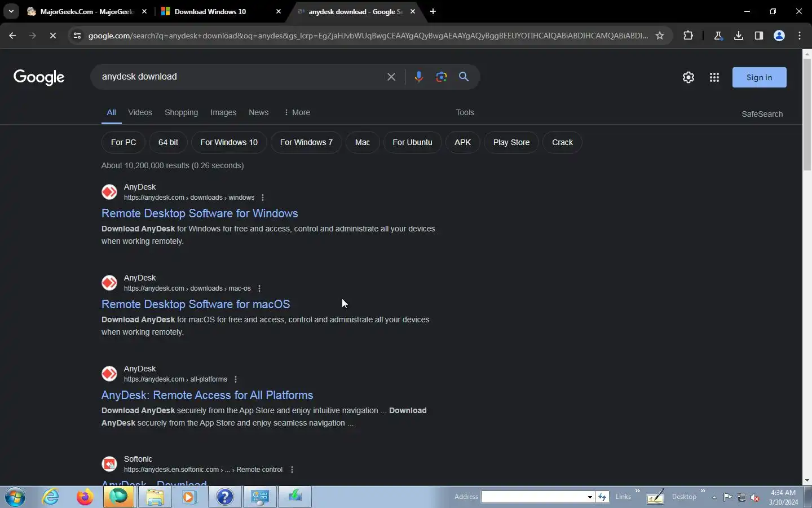Image resolution: width=812 pixels, height=508 pixels.
Task: Click the Chrome address bar URL
Action: pyautogui.click(x=368, y=36)
